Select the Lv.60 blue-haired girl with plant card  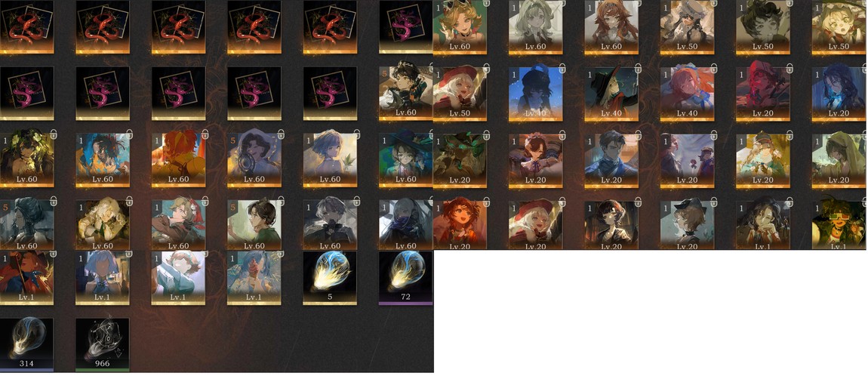pyautogui.click(x=330, y=161)
